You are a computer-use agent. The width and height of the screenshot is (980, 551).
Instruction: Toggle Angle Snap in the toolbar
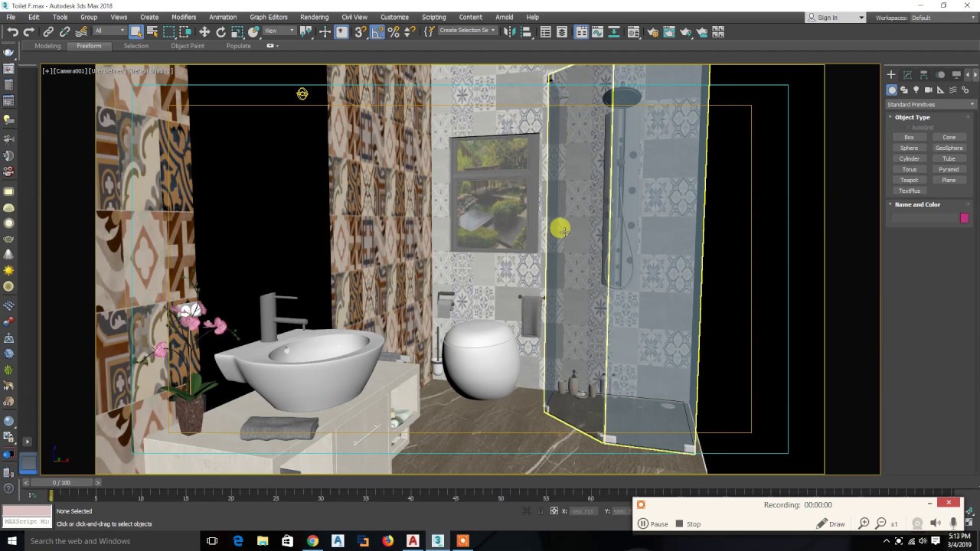377,31
